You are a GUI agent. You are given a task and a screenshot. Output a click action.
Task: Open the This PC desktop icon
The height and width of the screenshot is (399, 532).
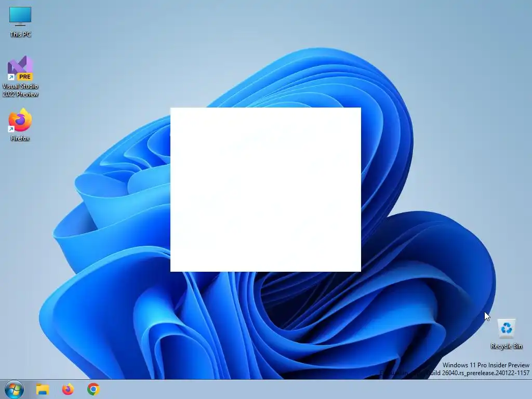pos(20,22)
